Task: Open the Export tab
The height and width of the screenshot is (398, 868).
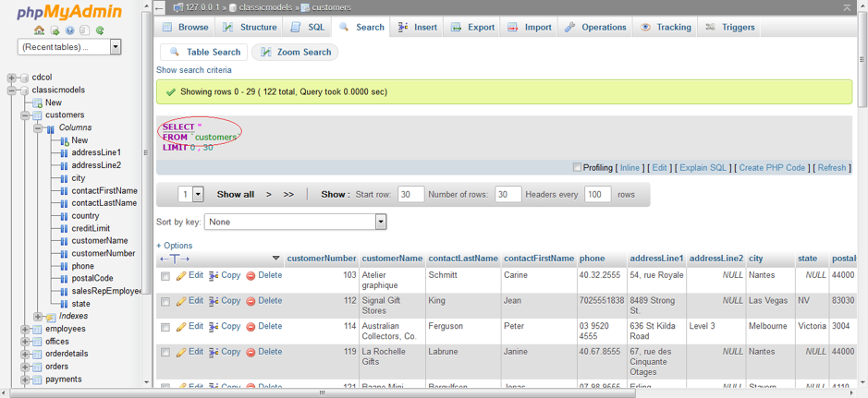Action: pyautogui.click(x=471, y=28)
